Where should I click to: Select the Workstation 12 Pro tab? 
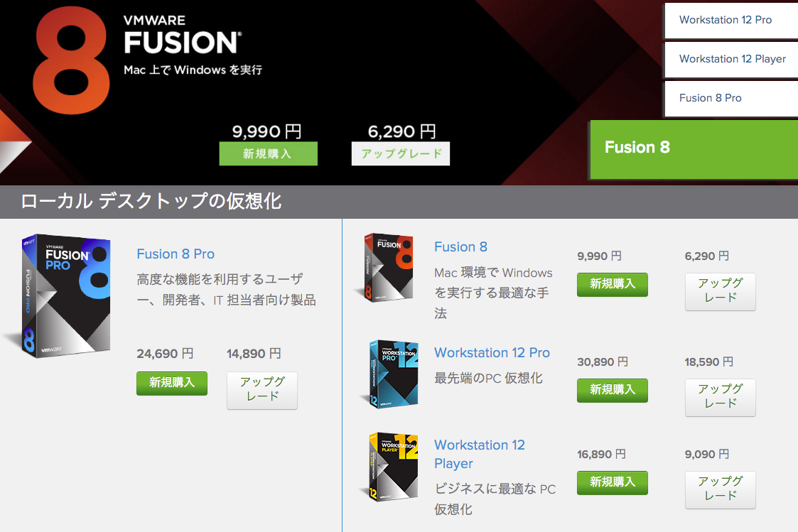(x=730, y=21)
